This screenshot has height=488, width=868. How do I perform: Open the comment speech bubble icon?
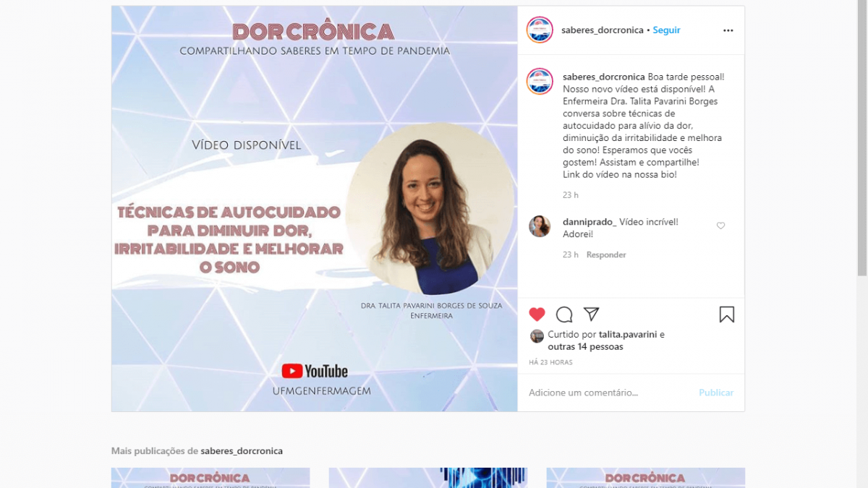(564, 314)
